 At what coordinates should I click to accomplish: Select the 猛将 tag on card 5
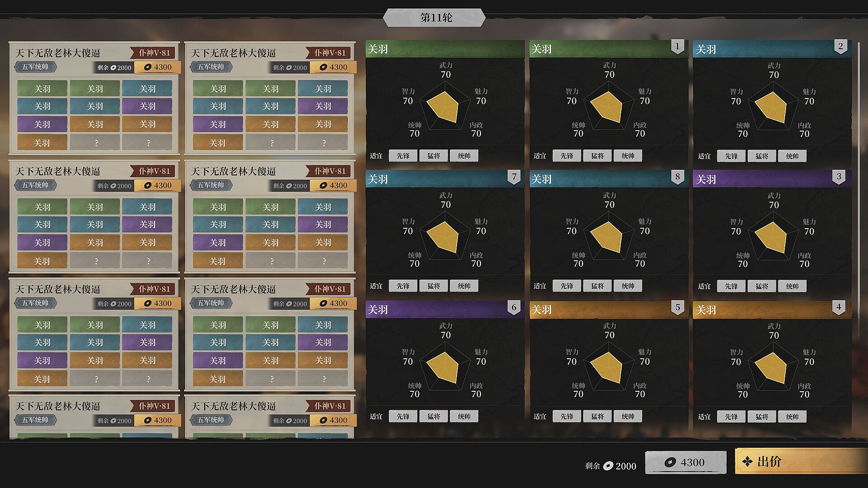coord(597,416)
